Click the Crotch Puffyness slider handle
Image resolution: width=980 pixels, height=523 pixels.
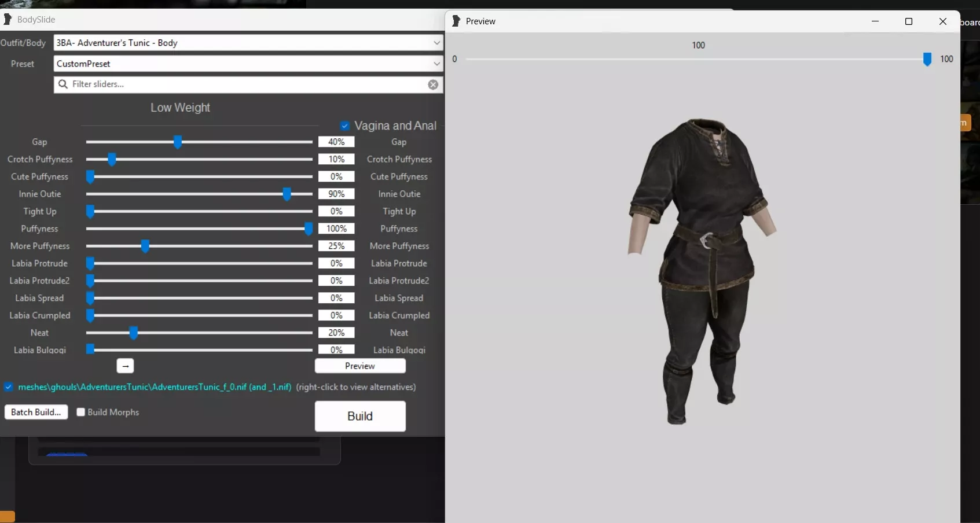112,159
